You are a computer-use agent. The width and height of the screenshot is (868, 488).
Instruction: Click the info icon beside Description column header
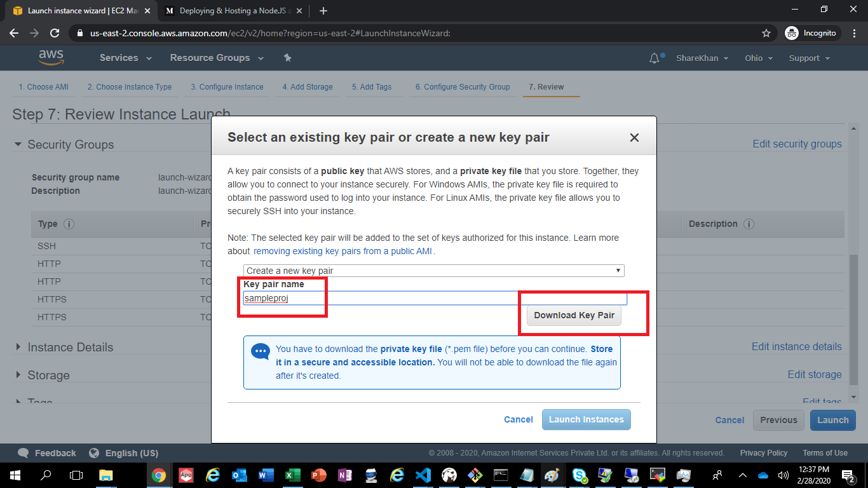[x=748, y=224]
